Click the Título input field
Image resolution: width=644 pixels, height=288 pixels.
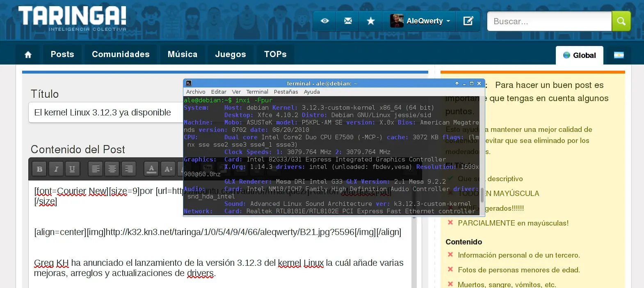pos(106,113)
